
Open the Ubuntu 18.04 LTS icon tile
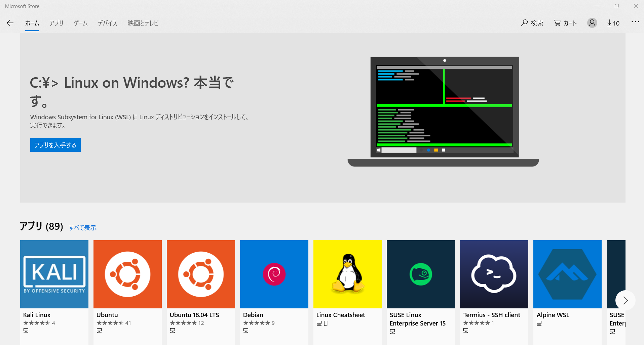click(201, 274)
